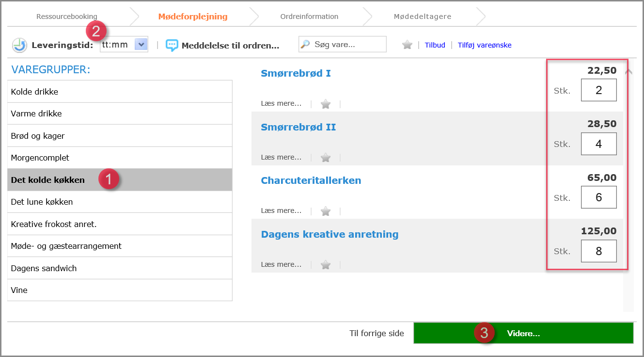Click quantity field for Charcuteritallerken
The image size is (644, 357).
(x=599, y=197)
